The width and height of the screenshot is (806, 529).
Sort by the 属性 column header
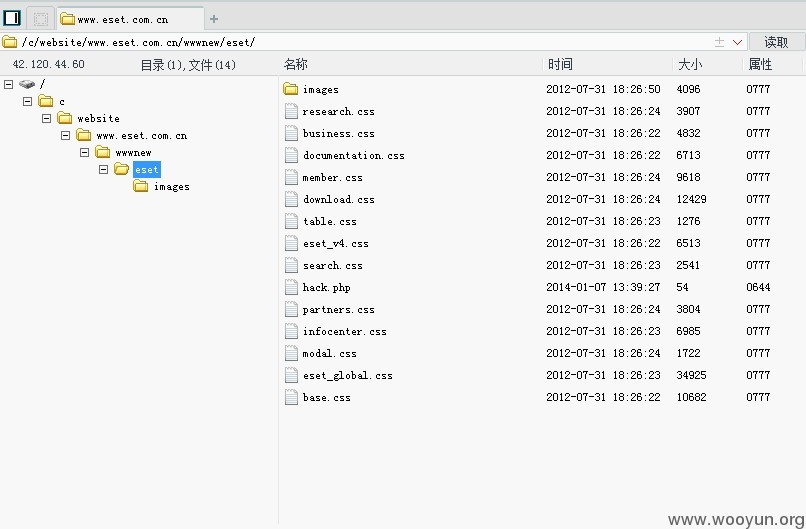[760, 64]
